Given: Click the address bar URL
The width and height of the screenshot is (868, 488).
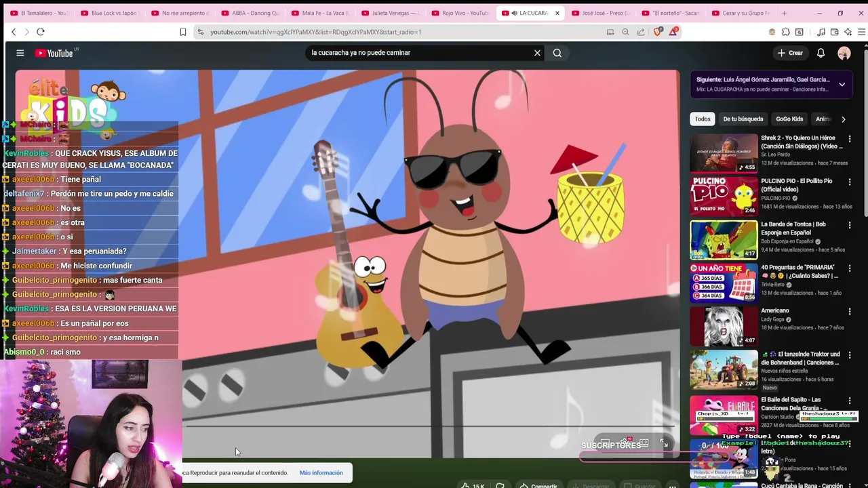Looking at the screenshot, I should [315, 32].
